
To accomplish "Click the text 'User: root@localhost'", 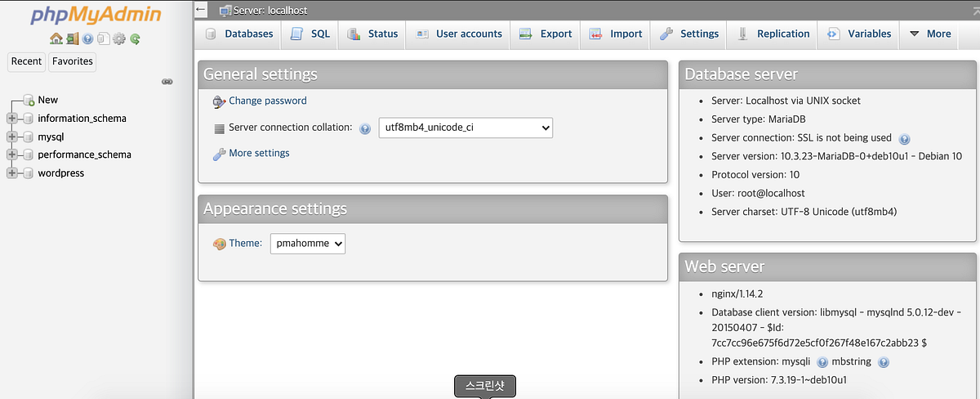I will click(758, 194).
